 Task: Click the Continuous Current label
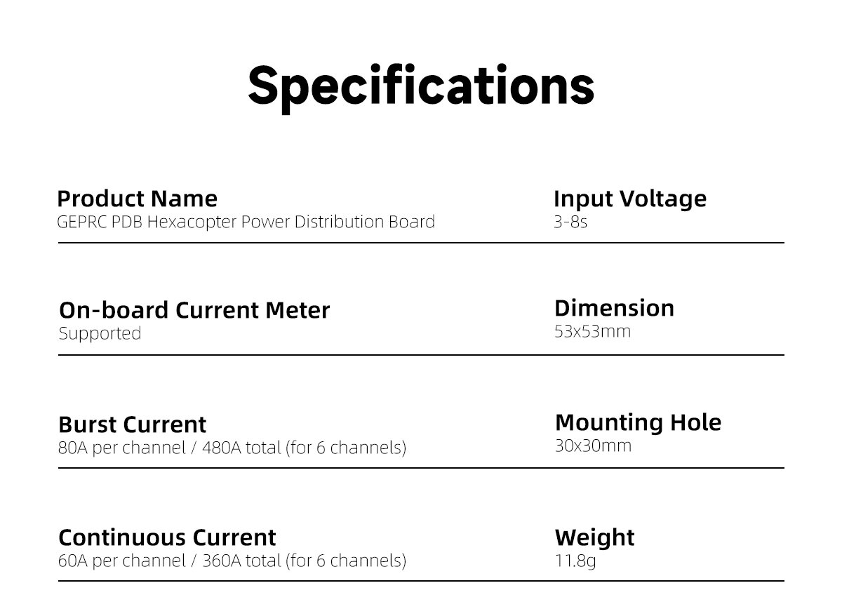pyautogui.click(x=167, y=537)
